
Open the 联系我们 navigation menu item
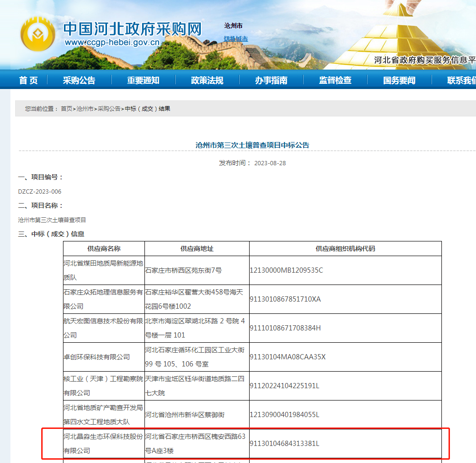(x=461, y=80)
